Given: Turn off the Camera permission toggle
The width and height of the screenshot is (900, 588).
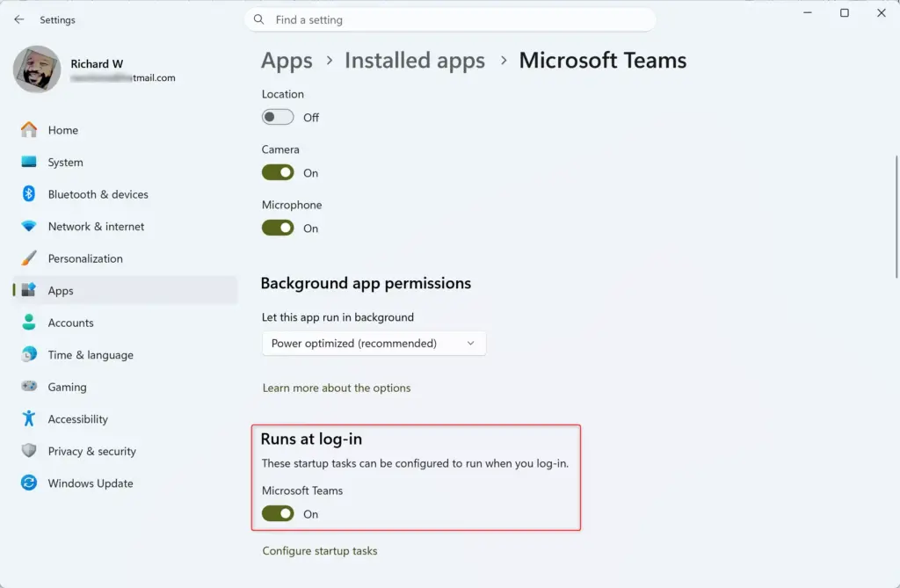Looking at the screenshot, I should coord(278,172).
